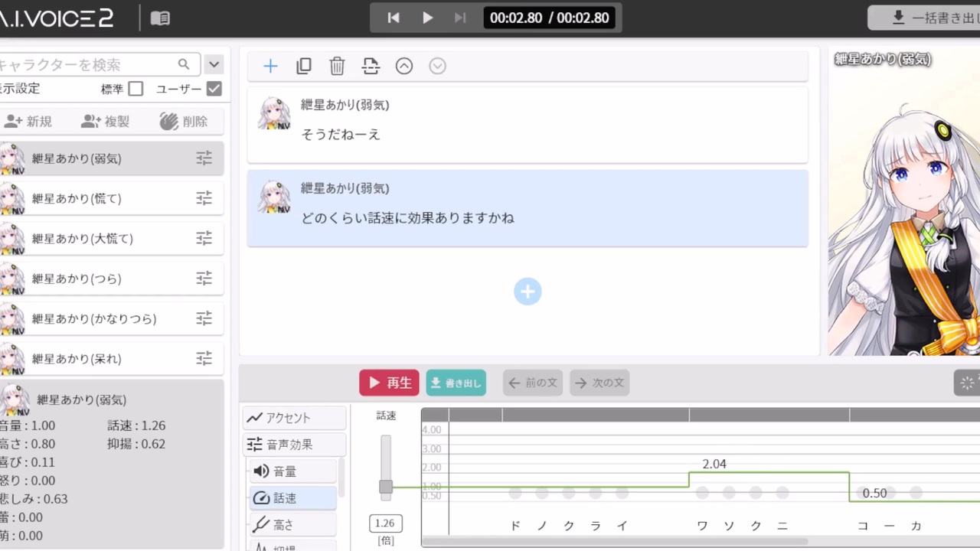The height and width of the screenshot is (551, 980).
Task: Add a new sentence with plus icon
Action: pos(270,67)
